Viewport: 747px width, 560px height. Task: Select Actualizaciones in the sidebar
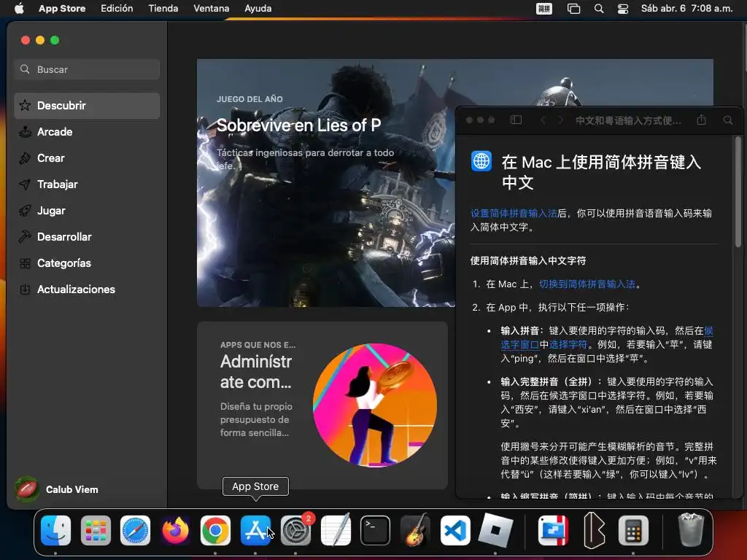[87, 289]
